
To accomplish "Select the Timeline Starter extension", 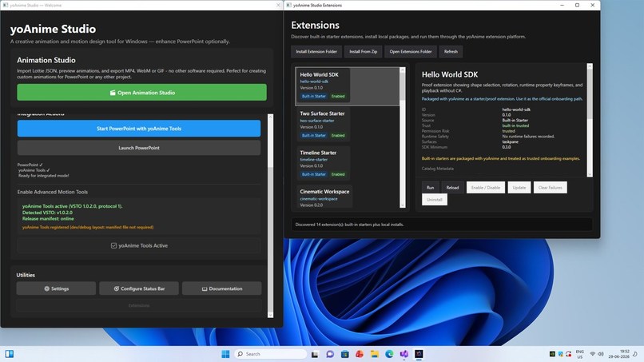I will click(324, 164).
